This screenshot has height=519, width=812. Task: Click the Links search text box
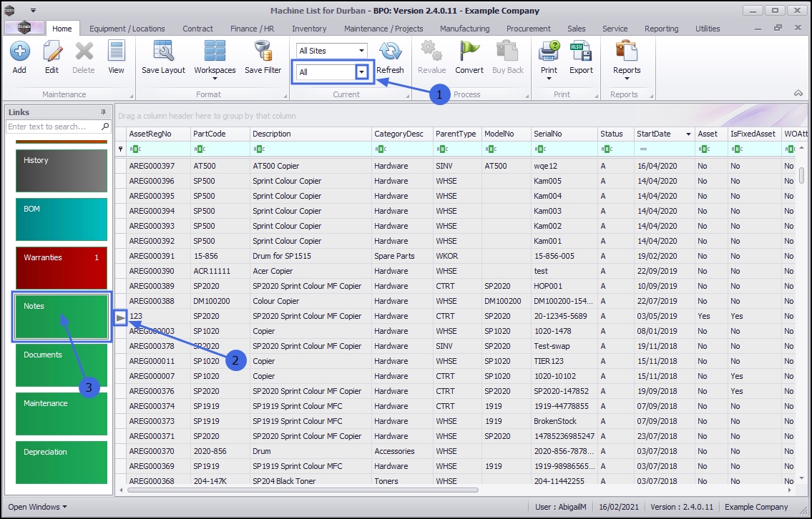[x=54, y=127]
